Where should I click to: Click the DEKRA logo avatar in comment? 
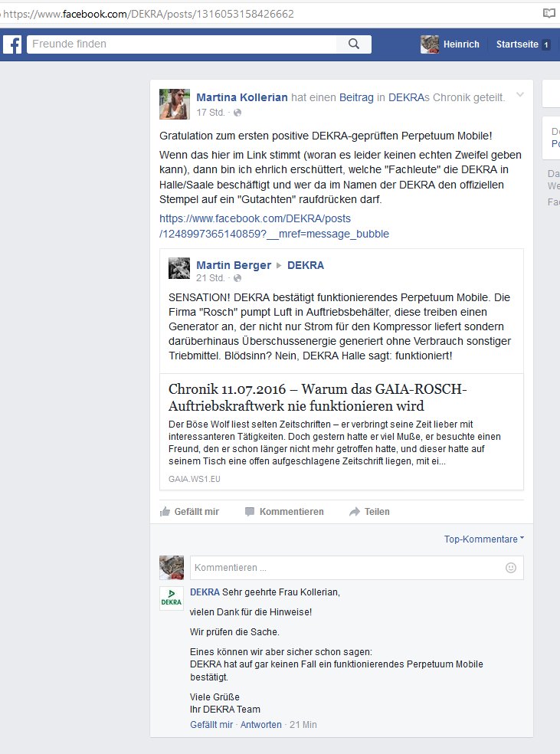pos(172,598)
